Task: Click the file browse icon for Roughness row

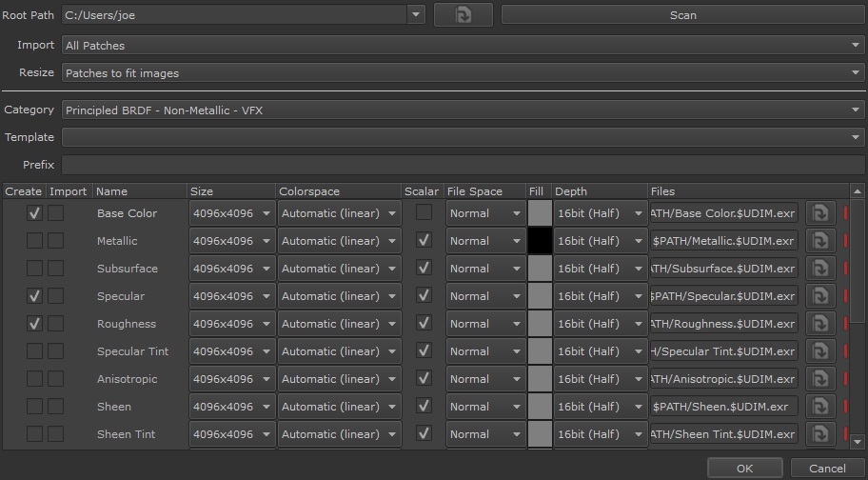Action: pyautogui.click(x=819, y=324)
